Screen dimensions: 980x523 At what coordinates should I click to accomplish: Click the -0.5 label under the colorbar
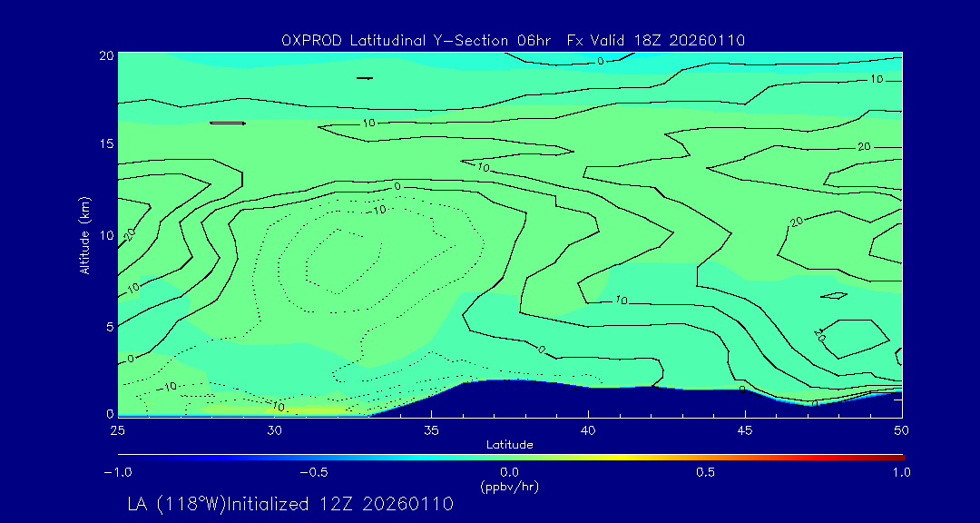coord(311,472)
